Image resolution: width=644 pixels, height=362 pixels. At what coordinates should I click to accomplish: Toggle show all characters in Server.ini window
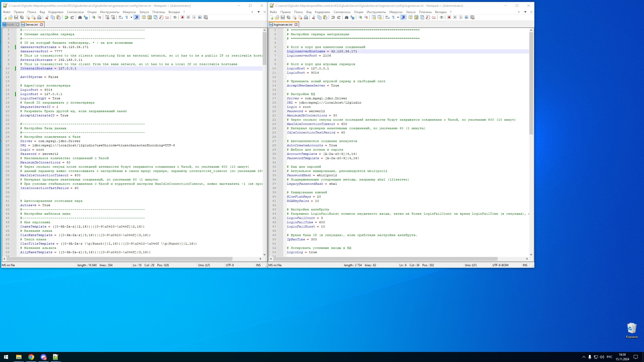(x=127, y=17)
